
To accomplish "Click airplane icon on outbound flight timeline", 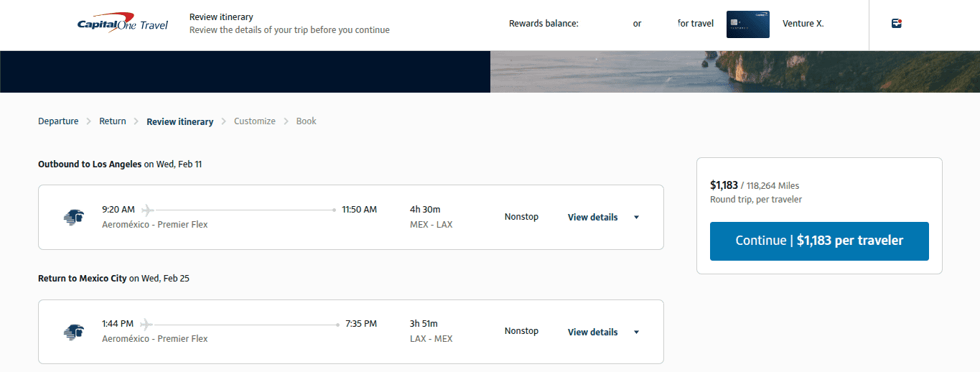I will coord(147,210).
